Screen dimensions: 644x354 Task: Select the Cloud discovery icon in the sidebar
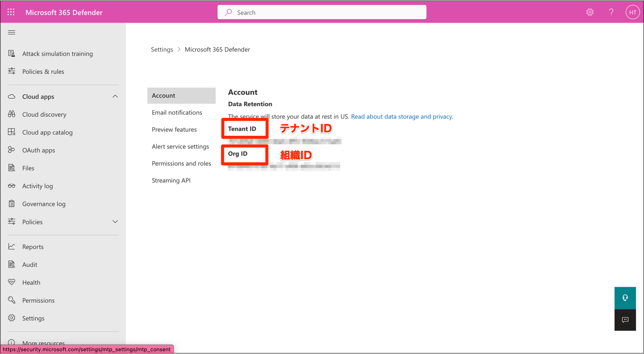click(x=11, y=114)
